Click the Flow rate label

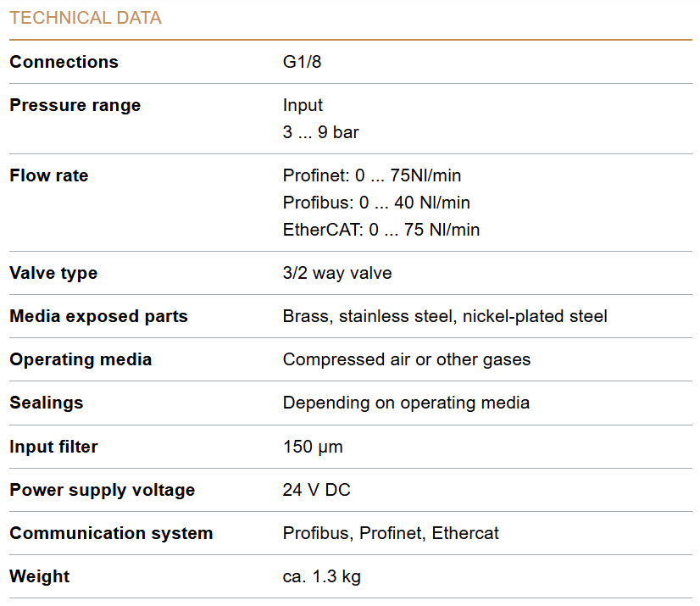(48, 175)
